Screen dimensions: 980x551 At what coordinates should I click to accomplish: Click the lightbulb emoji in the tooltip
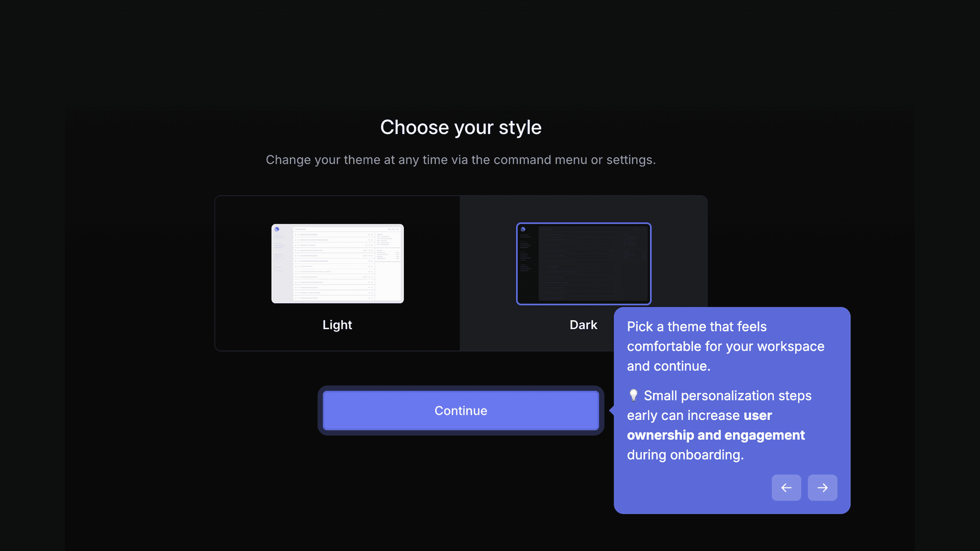[633, 396]
